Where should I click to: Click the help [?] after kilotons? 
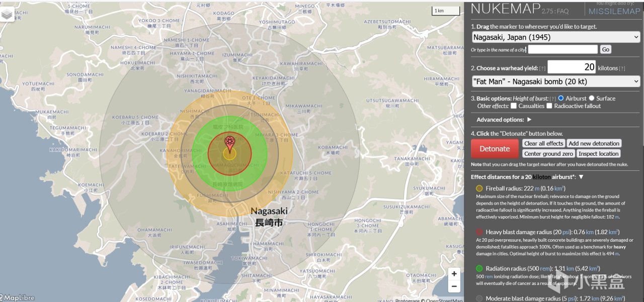tap(622, 68)
